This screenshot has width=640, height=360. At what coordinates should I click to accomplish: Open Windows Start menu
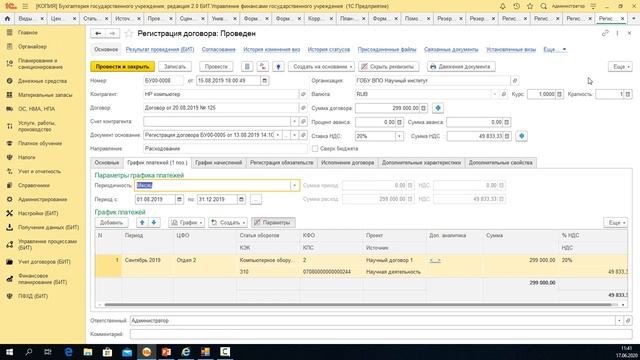(x=9, y=352)
